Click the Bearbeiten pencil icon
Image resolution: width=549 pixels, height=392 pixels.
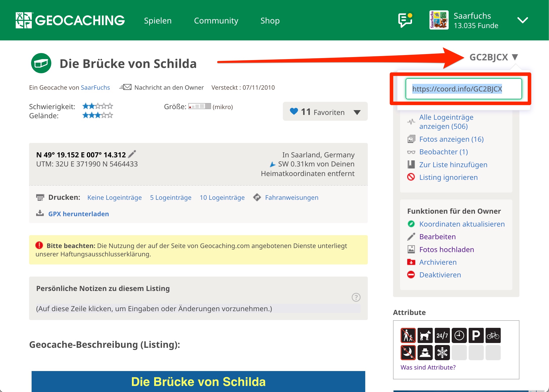[x=411, y=237]
